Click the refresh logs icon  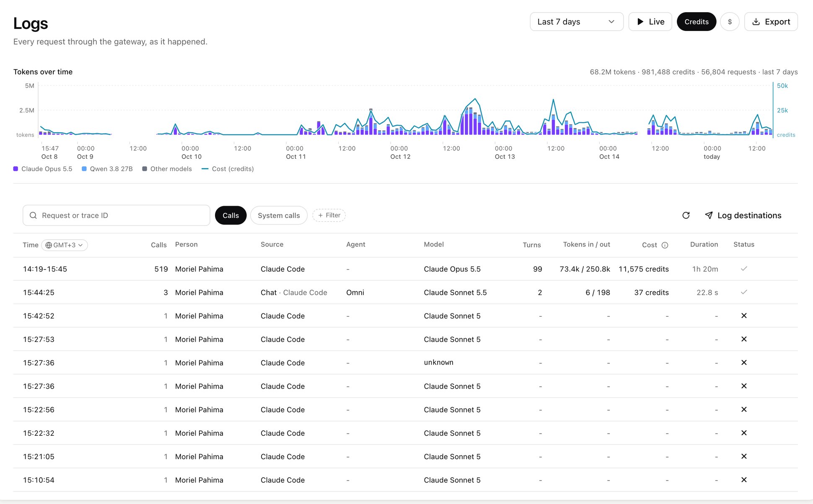click(x=686, y=215)
